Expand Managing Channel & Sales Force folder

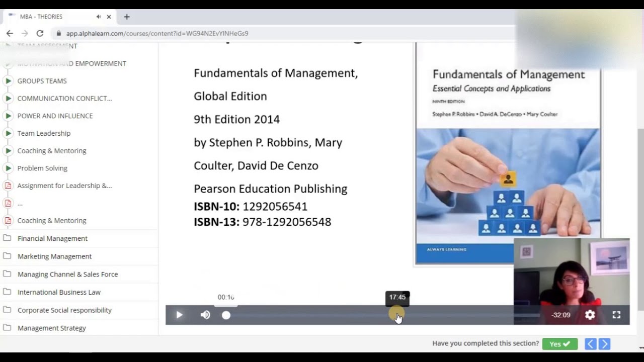point(67,274)
